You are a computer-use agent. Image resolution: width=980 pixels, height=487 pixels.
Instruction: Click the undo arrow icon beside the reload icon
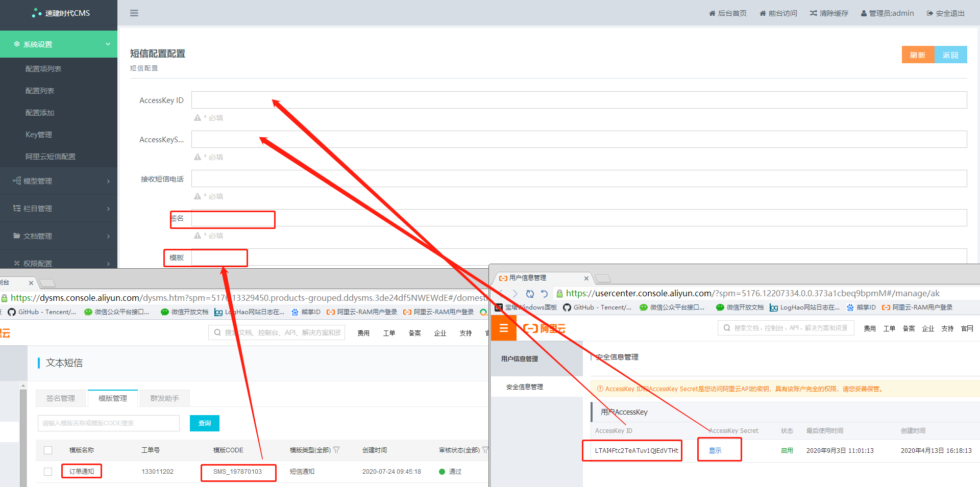(544, 294)
